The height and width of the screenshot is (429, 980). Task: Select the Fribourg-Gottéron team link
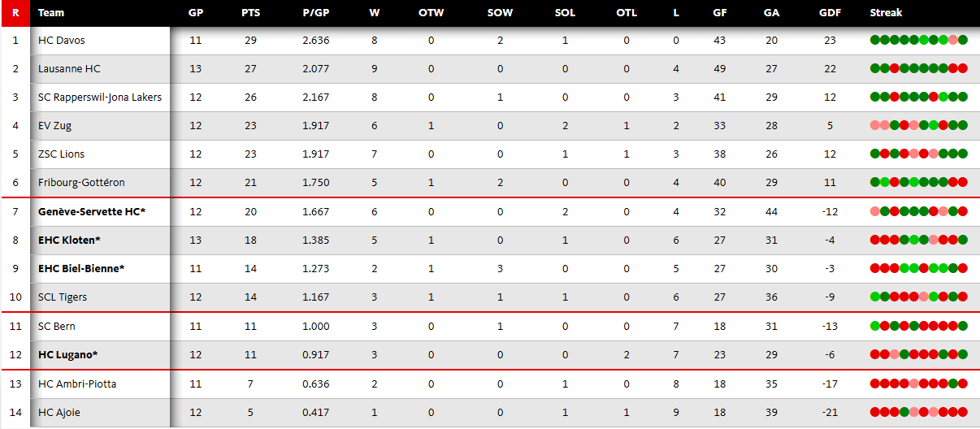(x=81, y=183)
